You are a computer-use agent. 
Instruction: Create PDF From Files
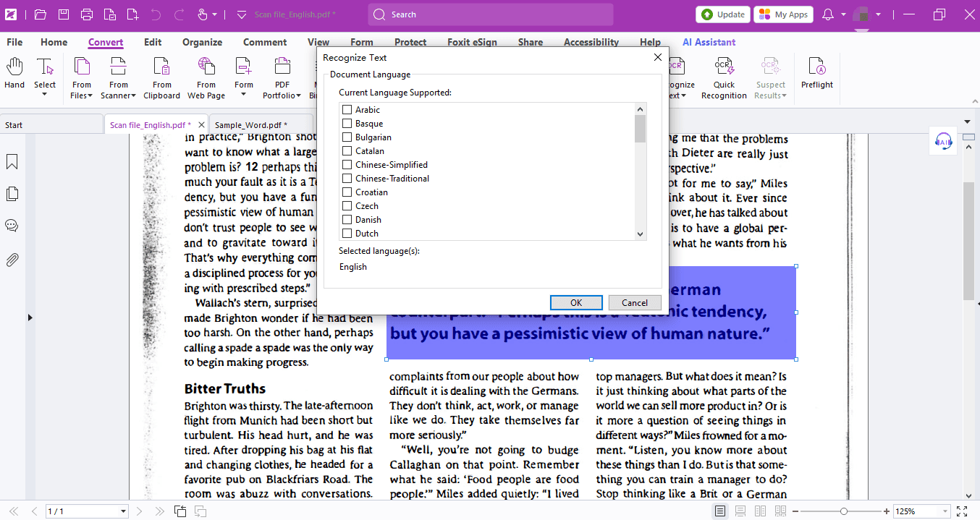point(82,78)
